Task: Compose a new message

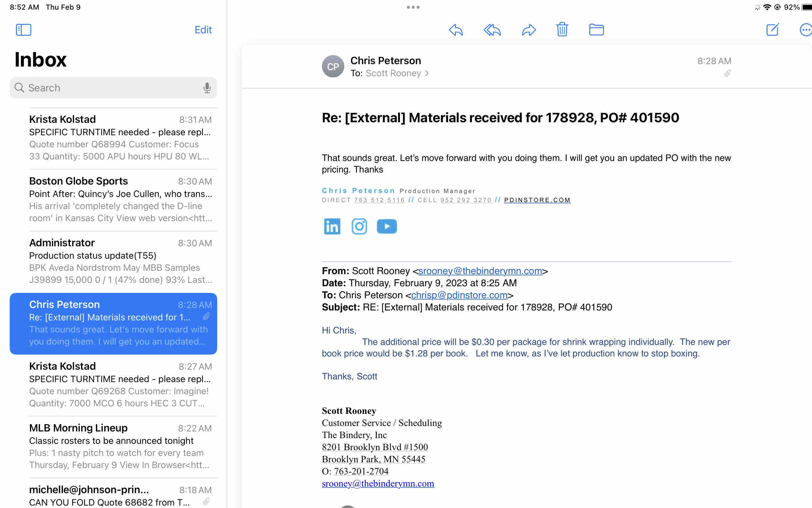Action: click(x=772, y=30)
